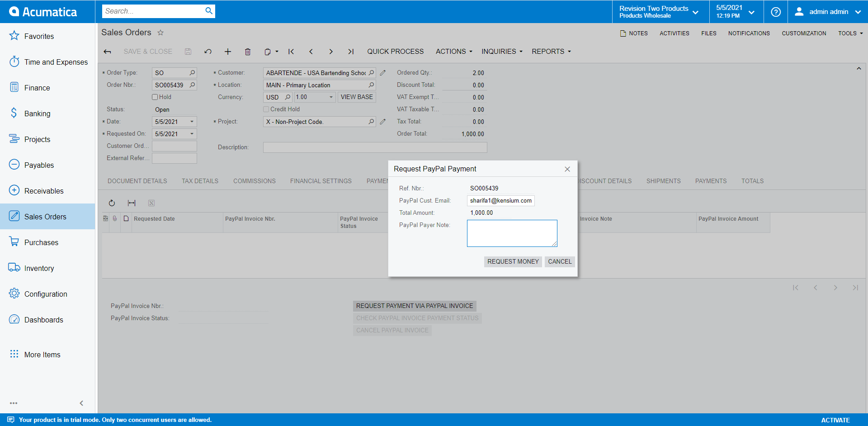The image size is (868, 426).
Task: Expand the Reports menu
Action: click(551, 52)
